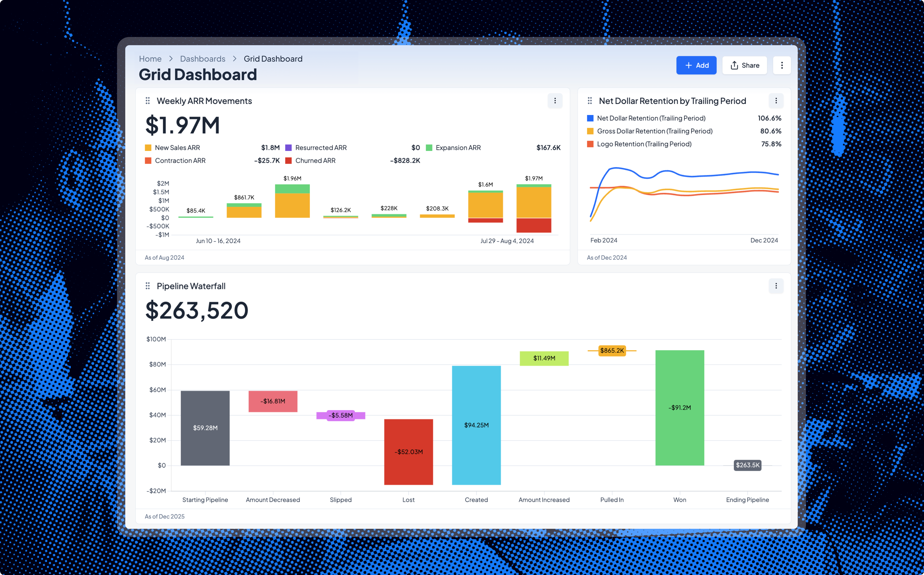
Task: Go to Home breadcrumb
Action: (x=150, y=59)
